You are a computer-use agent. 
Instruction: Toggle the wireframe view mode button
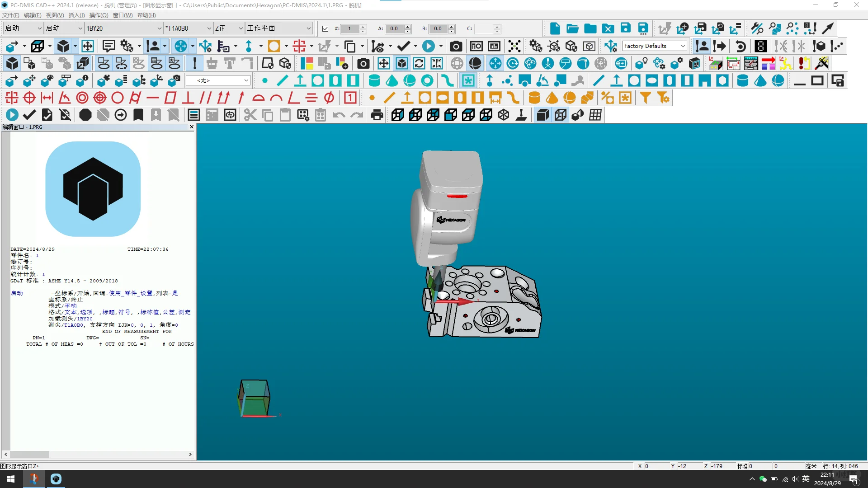[x=560, y=115]
